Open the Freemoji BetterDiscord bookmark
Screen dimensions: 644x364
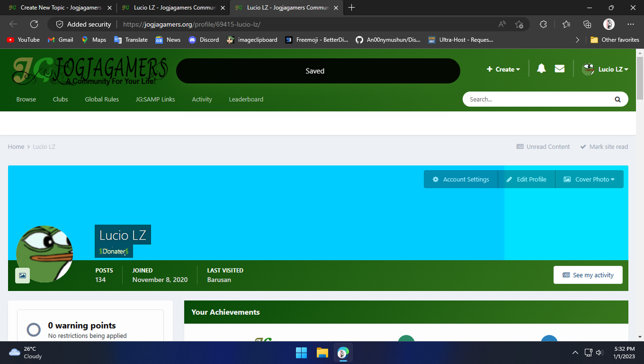(316, 40)
